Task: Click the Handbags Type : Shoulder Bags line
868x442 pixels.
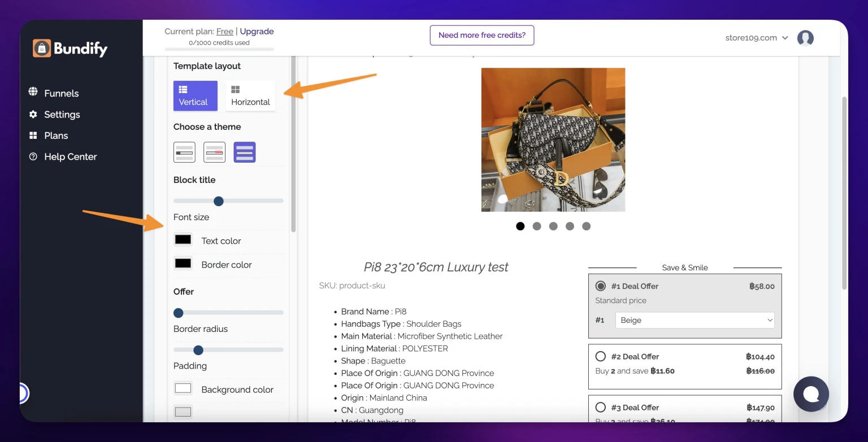Action: pos(401,324)
